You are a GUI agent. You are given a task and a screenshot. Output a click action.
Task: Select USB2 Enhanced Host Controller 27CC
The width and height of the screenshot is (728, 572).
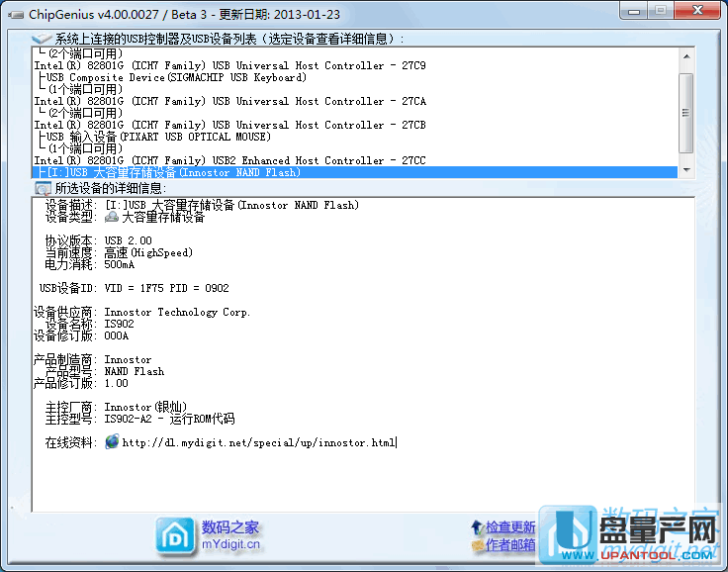229,160
